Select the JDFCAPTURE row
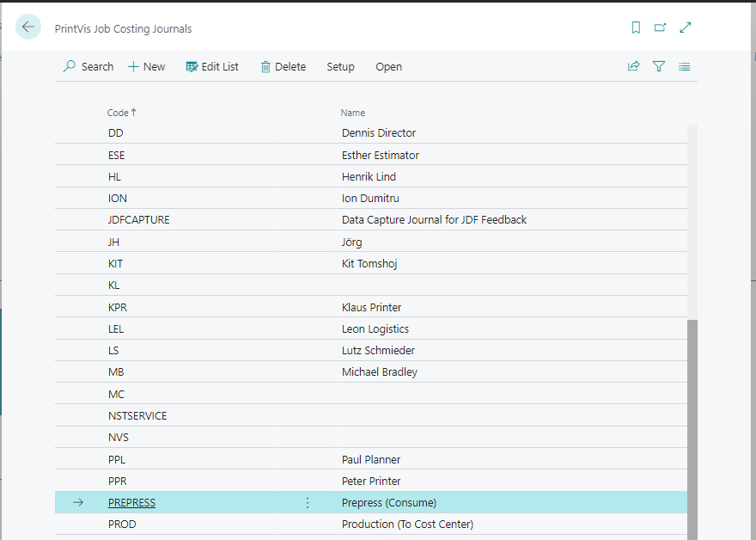Viewport: 756px width, 540px height. coord(139,220)
